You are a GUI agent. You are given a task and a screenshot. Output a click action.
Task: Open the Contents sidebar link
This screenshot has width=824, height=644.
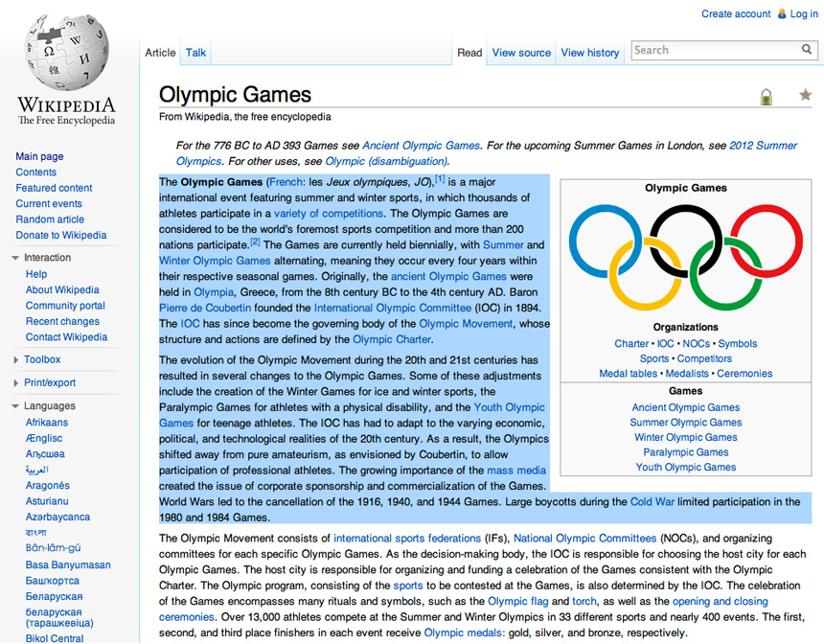35,172
